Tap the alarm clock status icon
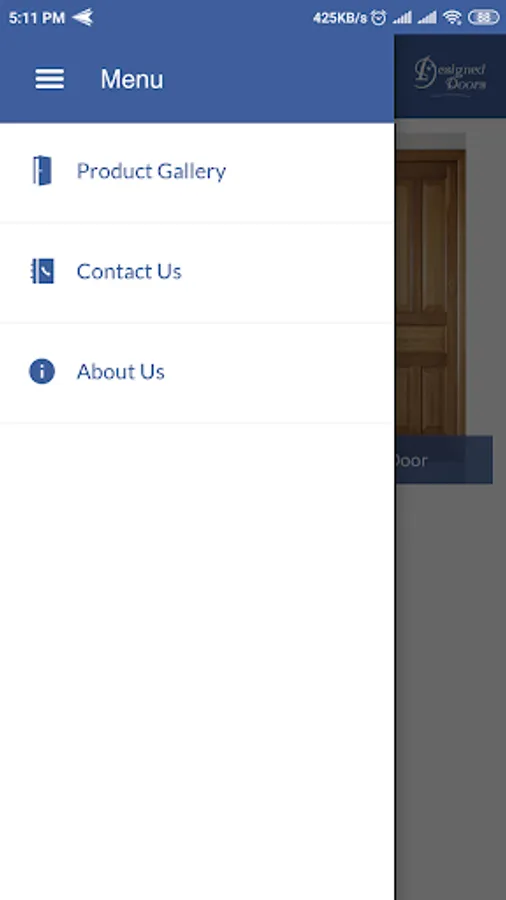This screenshot has width=506, height=900. 378,18
